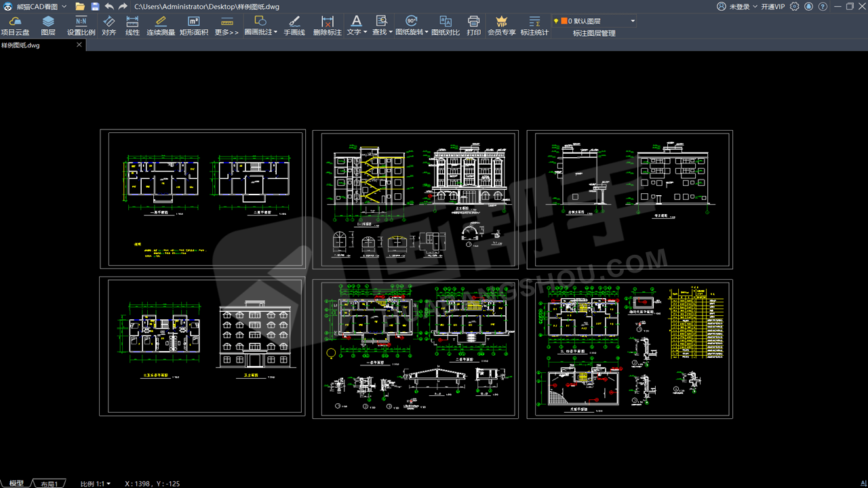Select the 线性 linear dimension tool
Viewport: 868px width, 488px height.
(x=132, y=26)
